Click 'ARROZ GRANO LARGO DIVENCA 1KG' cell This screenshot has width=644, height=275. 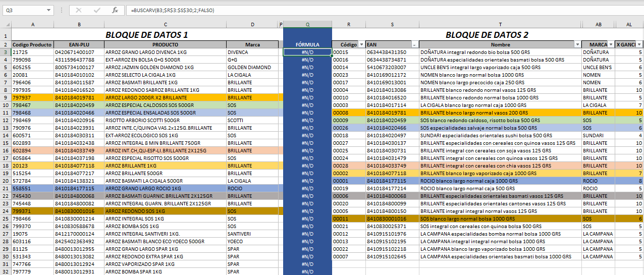coord(165,52)
